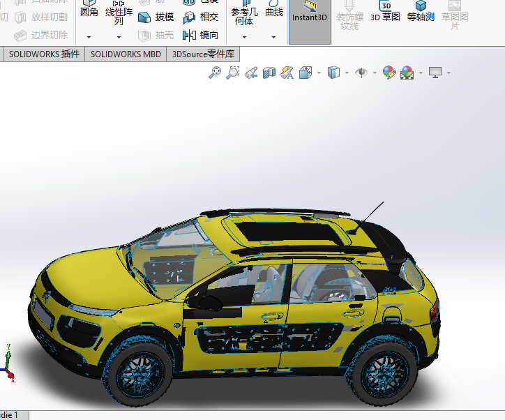Click the Zoom to Area icon
The image size is (505, 420).
pyautogui.click(x=232, y=73)
